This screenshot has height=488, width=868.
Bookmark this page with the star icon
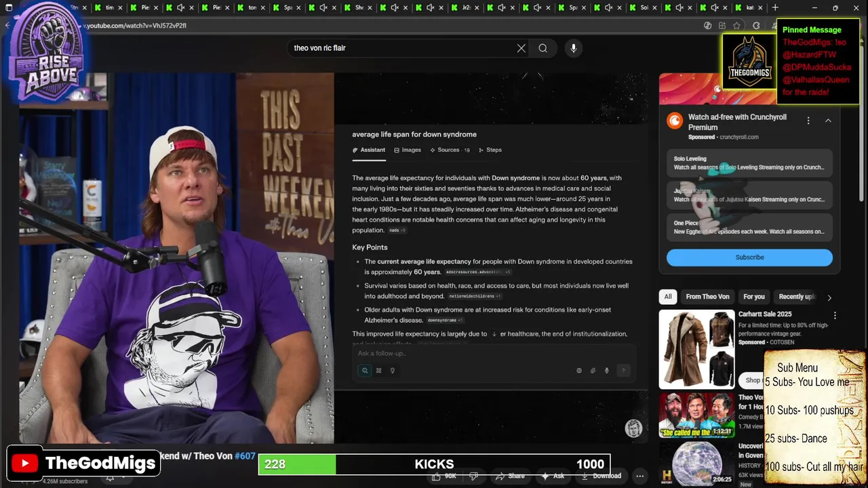tap(737, 26)
